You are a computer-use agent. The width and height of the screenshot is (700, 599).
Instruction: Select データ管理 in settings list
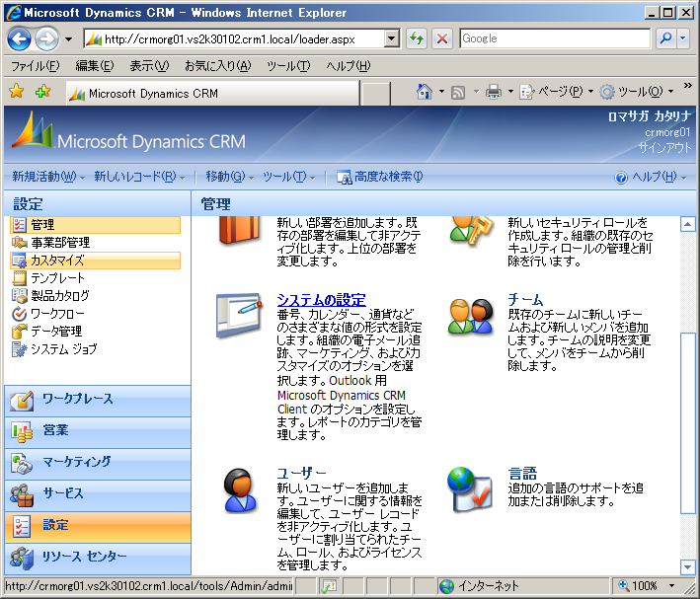click(x=95, y=332)
